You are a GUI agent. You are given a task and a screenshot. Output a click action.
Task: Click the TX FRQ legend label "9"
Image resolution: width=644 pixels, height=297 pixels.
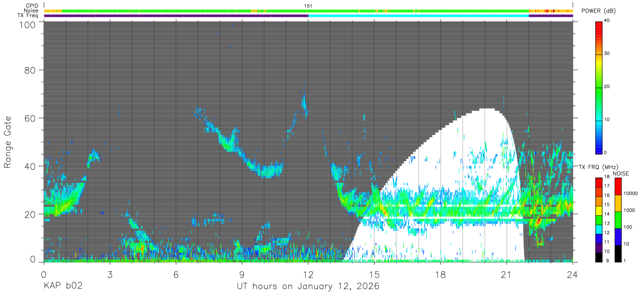pyautogui.click(x=608, y=261)
